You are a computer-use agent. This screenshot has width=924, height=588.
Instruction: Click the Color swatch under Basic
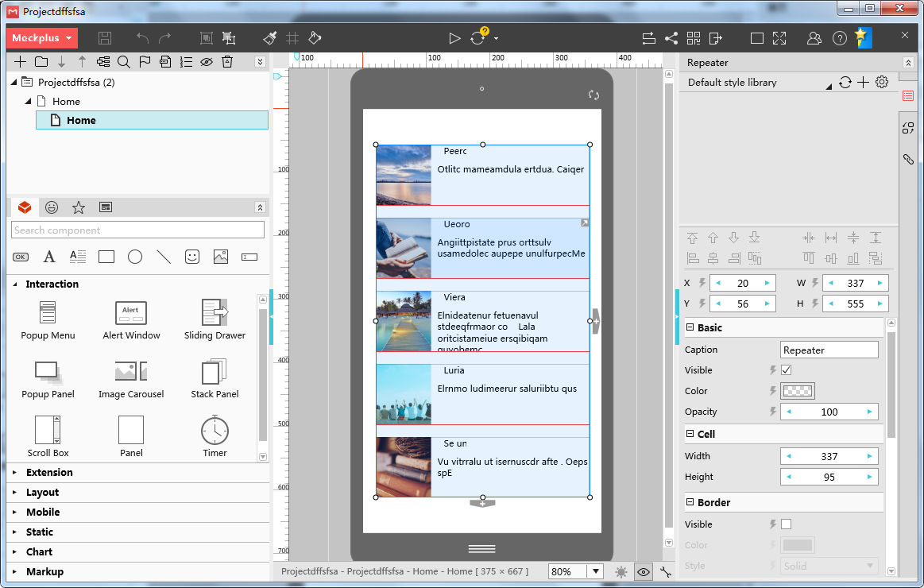(798, 391)
